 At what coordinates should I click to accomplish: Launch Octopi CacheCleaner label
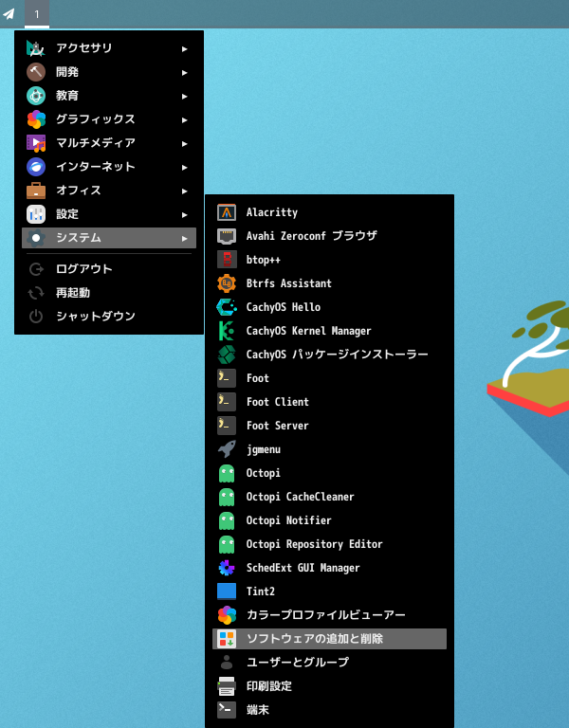(300, 497)
